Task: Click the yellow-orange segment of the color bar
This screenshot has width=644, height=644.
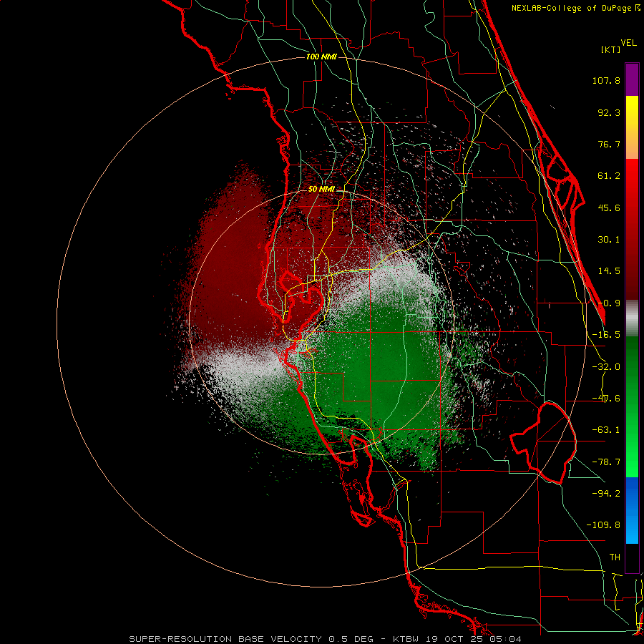Action: tap(632, 127)
